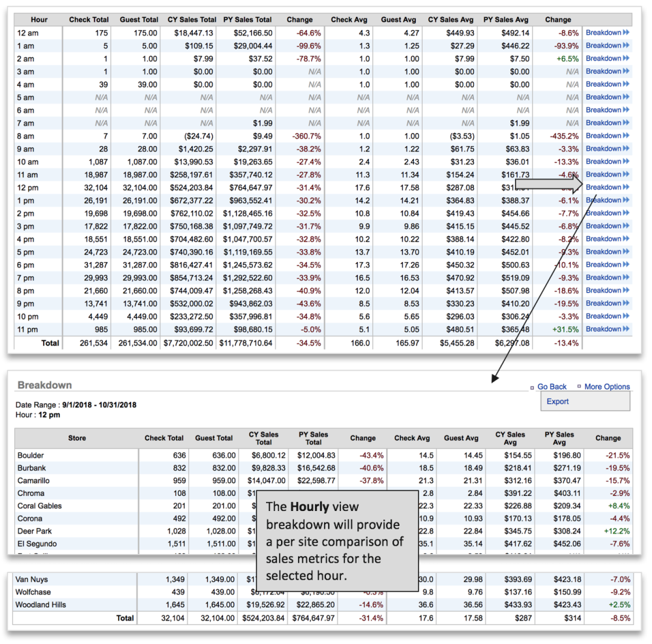Open Breakdown for the 9 am row

tap(607, 149)
